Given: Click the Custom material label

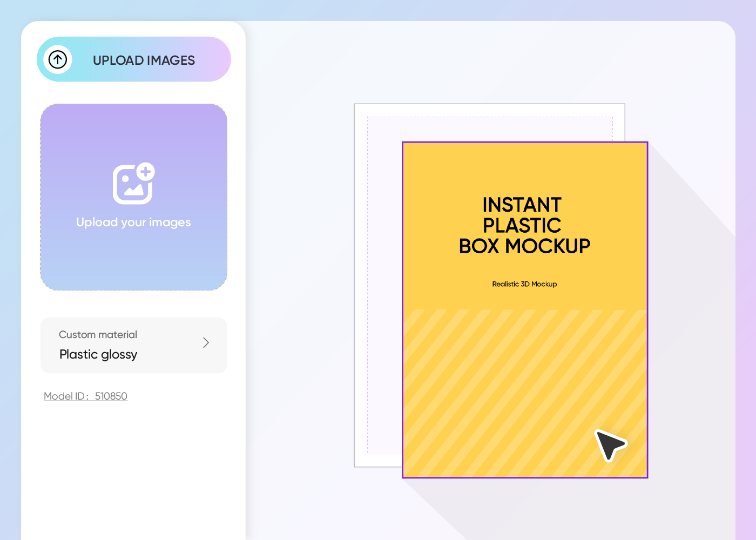Looking at the screenshot, I should [98, 335].
